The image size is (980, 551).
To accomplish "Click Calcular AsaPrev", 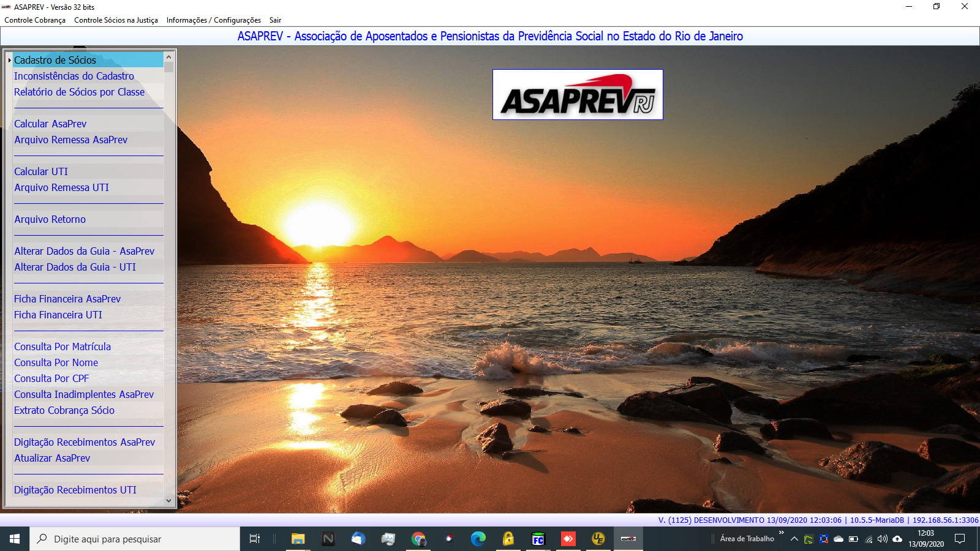I will (x=88, y=124).
